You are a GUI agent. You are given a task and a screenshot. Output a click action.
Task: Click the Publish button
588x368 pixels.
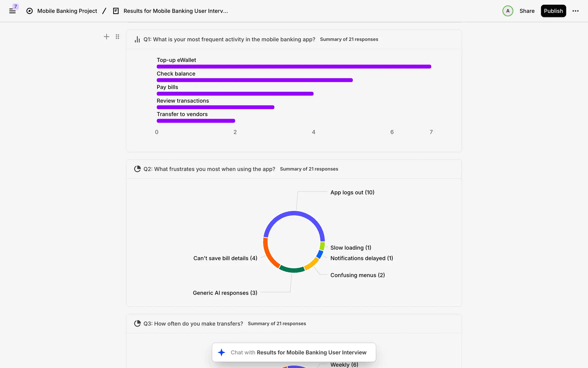[x=553, y=11]
